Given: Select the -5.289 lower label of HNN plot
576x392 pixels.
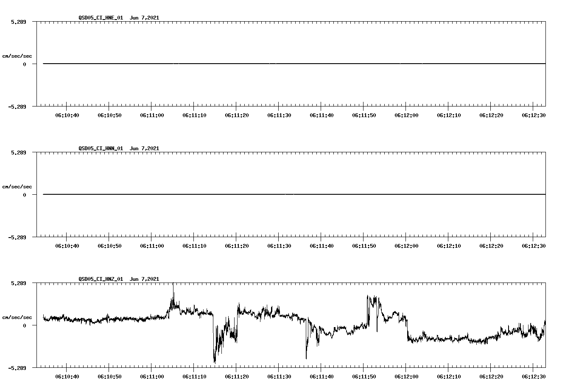Looking at the screenshot, I should coord(17,237).
